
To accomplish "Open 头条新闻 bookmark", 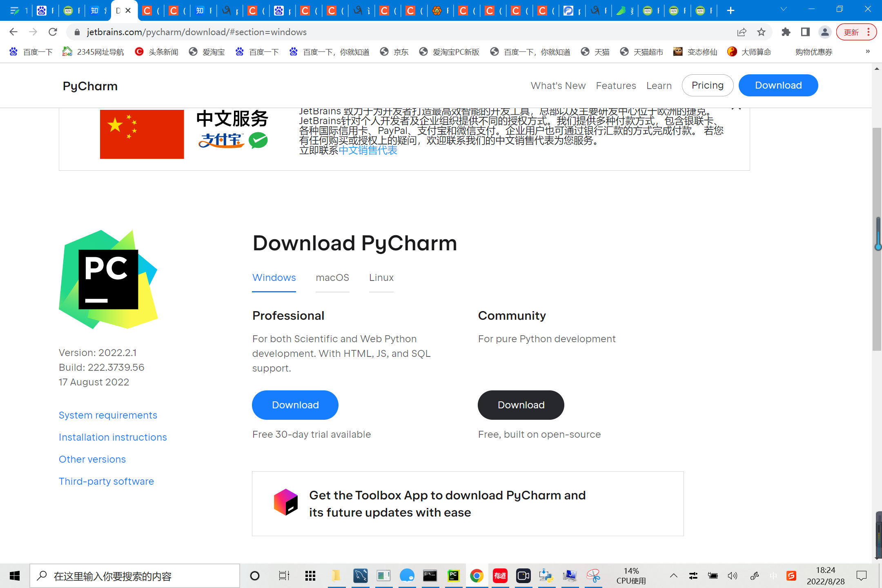I will [x=157, y=52].
